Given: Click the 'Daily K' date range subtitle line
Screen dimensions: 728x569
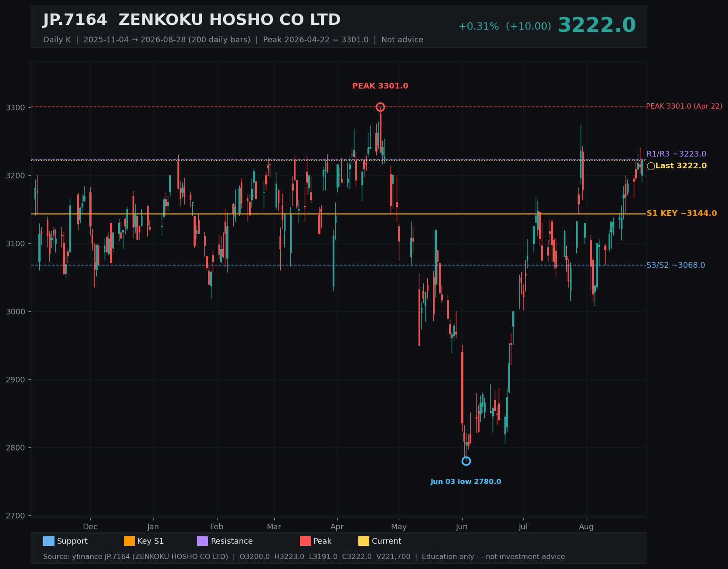Looking at the screenshot, I should pos(233,40).
